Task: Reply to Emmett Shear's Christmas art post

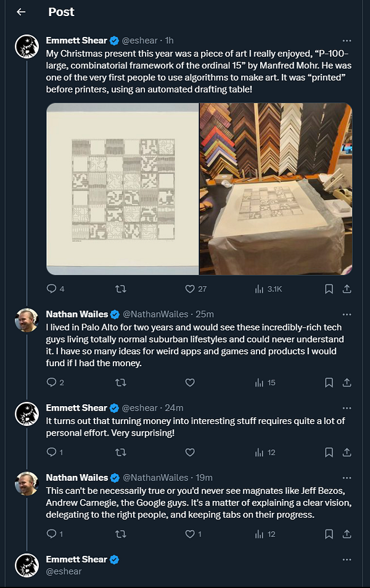Action: 52,288
